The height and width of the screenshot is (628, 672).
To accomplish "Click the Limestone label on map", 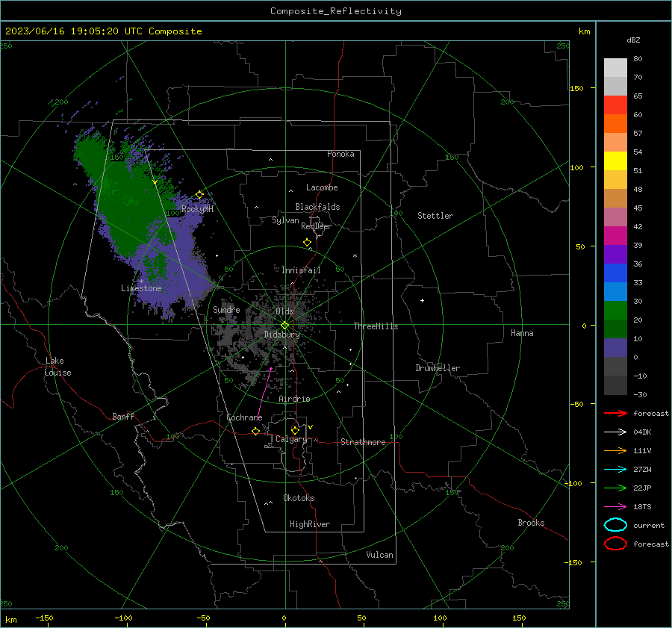I will [x=141, y=288].
